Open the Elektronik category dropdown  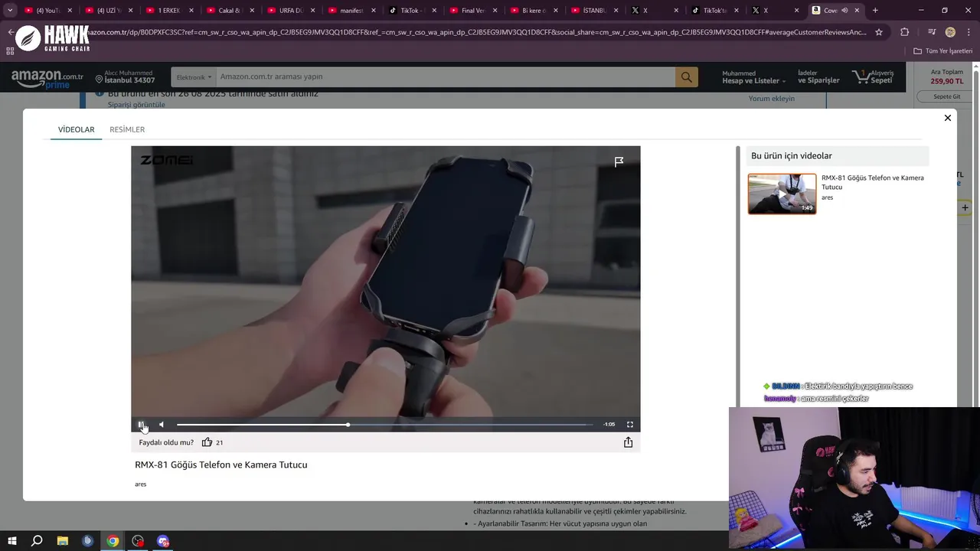pos(194,77)
